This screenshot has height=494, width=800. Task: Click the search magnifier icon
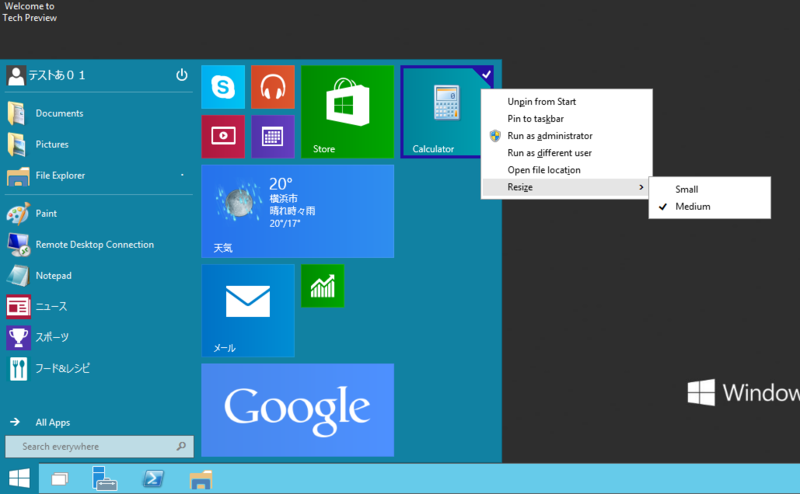[x=181, y=447]
